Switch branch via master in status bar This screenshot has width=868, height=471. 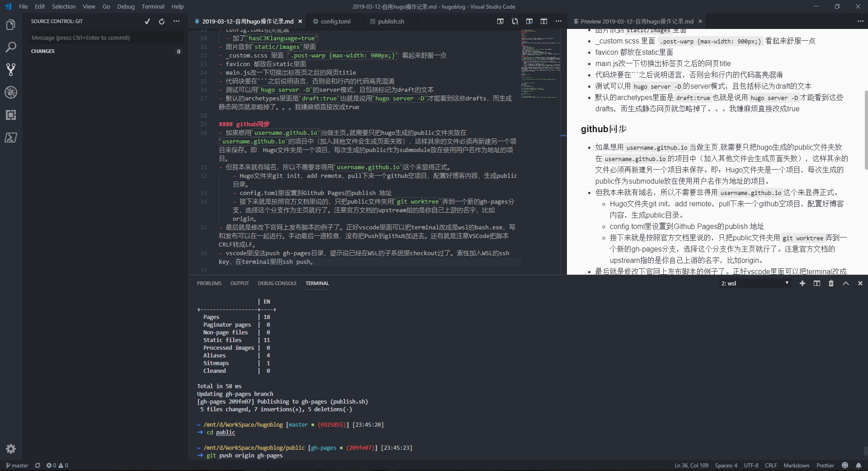(x=17, y=466)
